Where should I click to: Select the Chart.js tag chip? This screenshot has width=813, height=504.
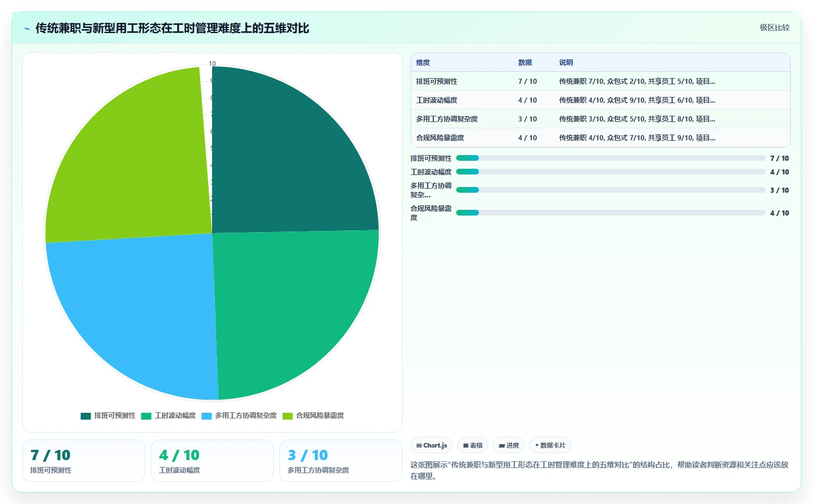click(x=432, y=445)
